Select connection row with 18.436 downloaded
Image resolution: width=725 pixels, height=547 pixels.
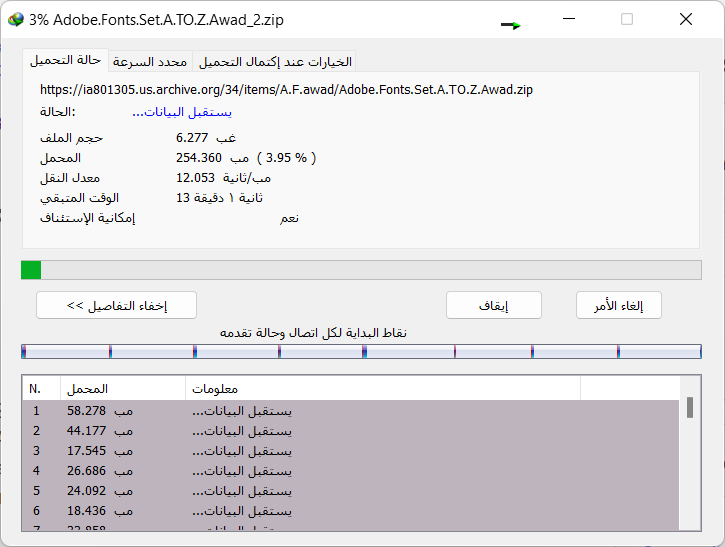[350, 511]
